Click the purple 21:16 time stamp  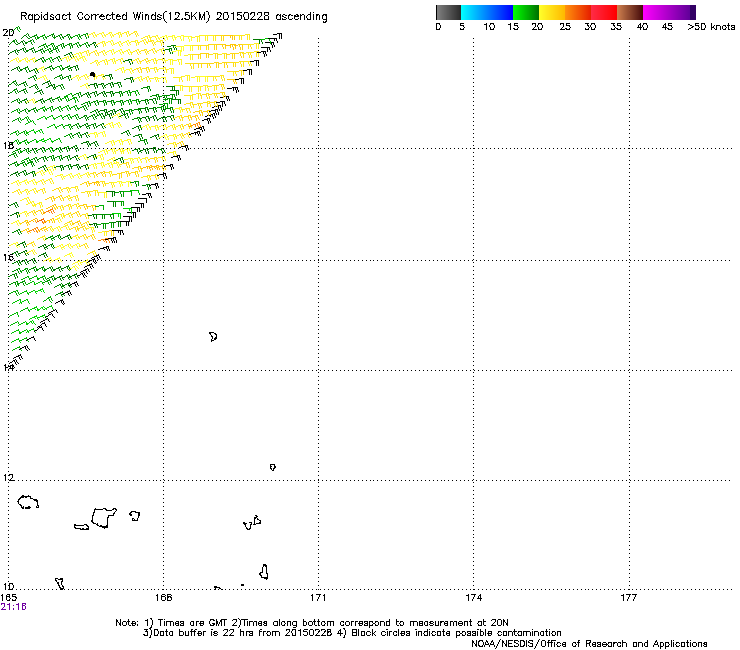[x=13, y=607]
